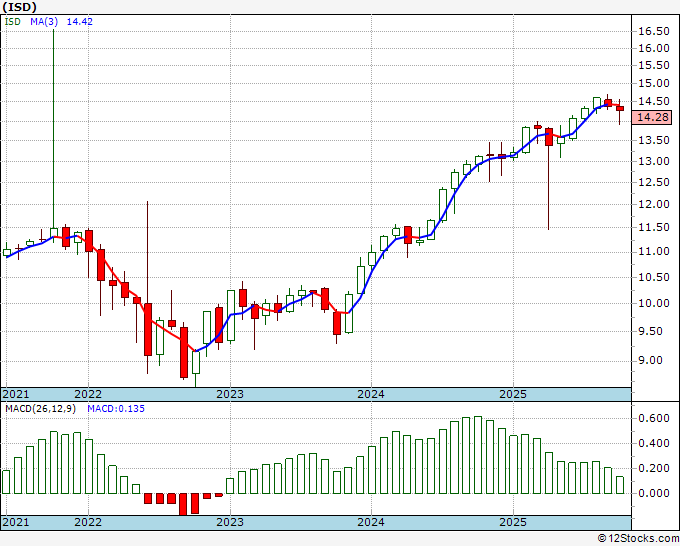Click 2021 on price chart time axis
This screenshot has width=680, height=546.
[16, 394]
